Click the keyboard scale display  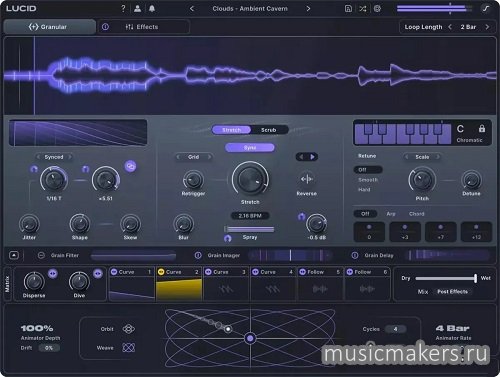coord(403,133)
